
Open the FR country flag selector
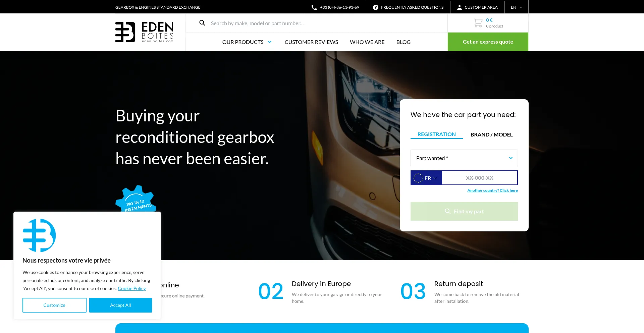point(426,178)
